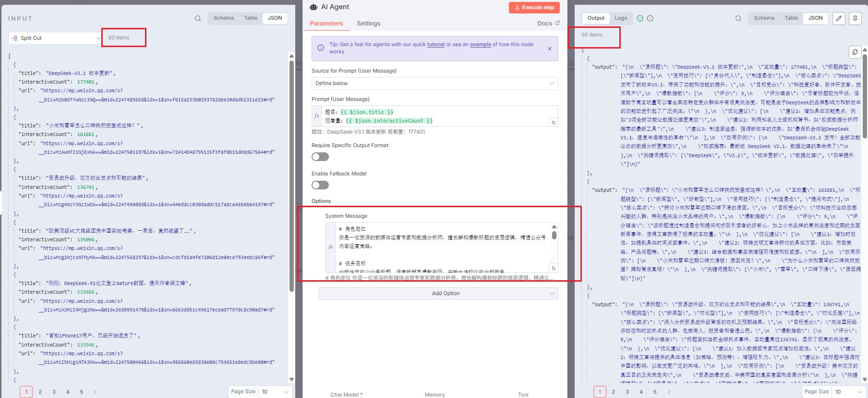This screenshot has width=868, height=398.
Task: Click the copy icon above the JSON output
Action: pyautogui.click(x=855, y=52)
